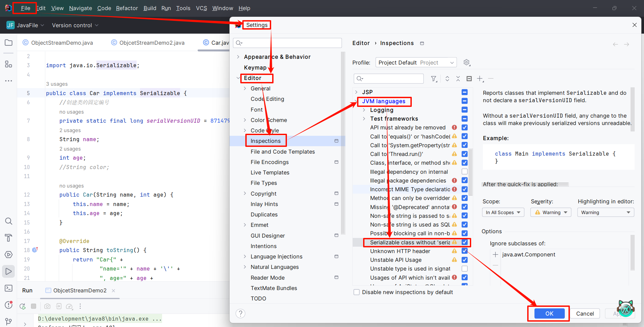Viewport: 644px width, 327px height.
Task: Enable 'Unstable type is used in signat' checkbox
Action: click(x=464, y=269)
